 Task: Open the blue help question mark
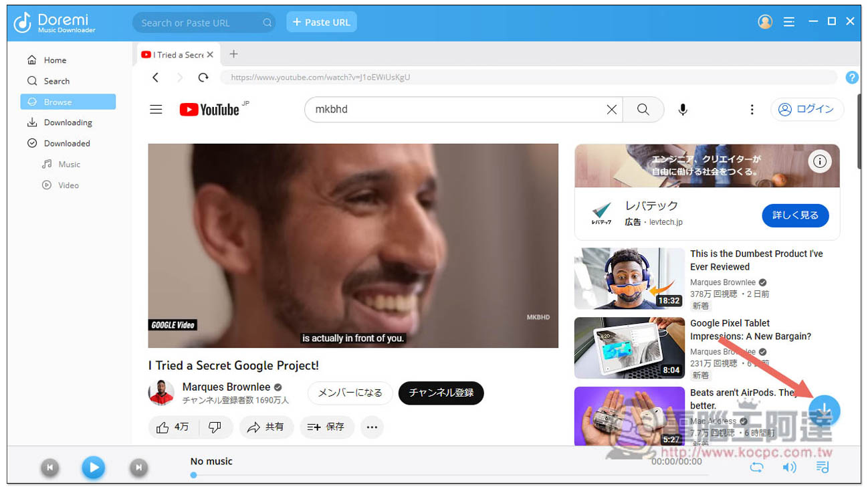(x=851, y=78)
